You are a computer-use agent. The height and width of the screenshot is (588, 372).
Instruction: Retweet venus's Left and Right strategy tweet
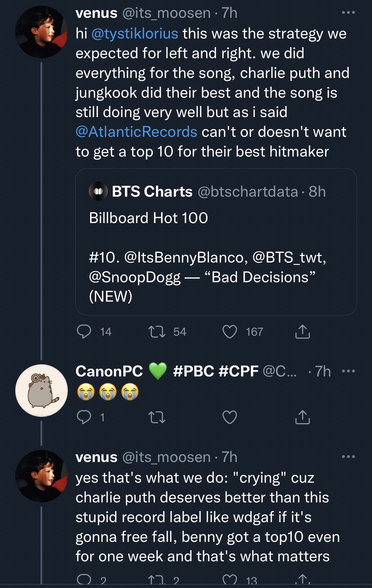[x=157, y=332]
